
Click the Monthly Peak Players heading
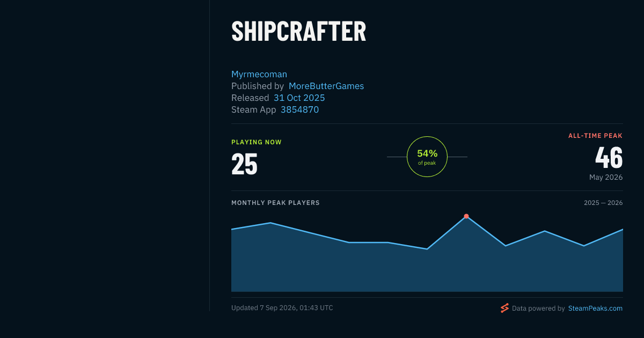275,203
